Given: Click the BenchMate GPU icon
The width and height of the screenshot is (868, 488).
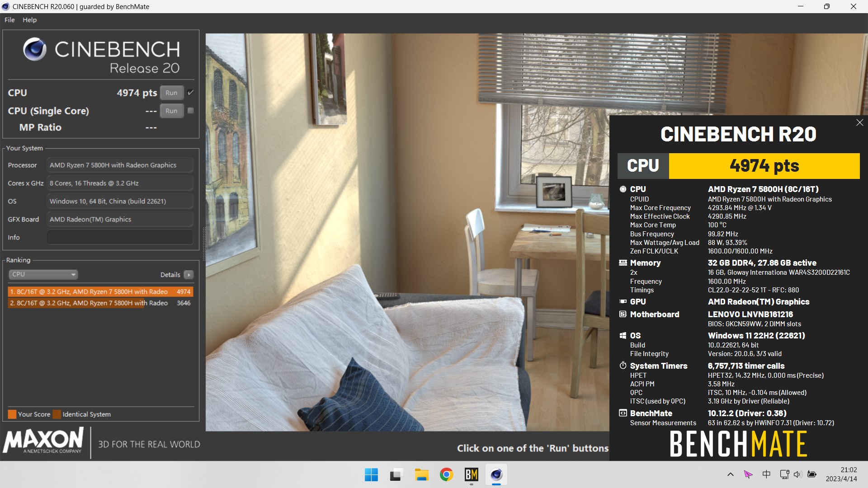Looking at the screenshot, I should point(623,301).
